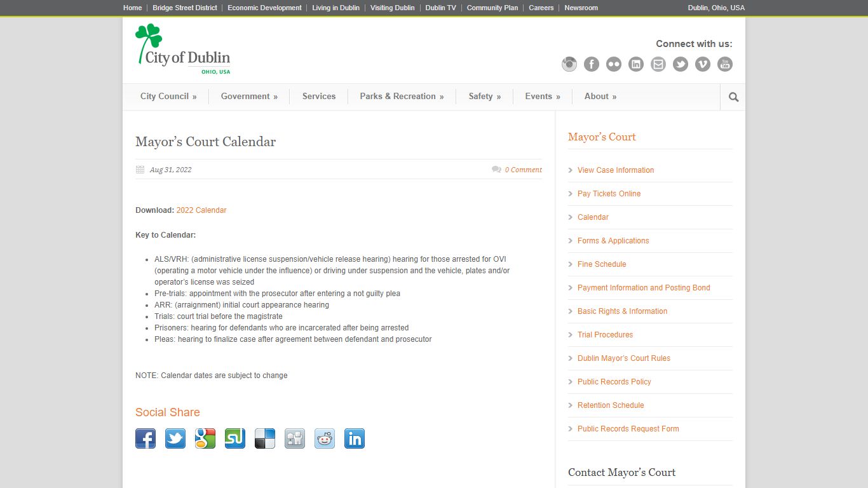Open Newsroom top link
The image size is (868, 488).
pyautogui.click(x=581, y=8)
